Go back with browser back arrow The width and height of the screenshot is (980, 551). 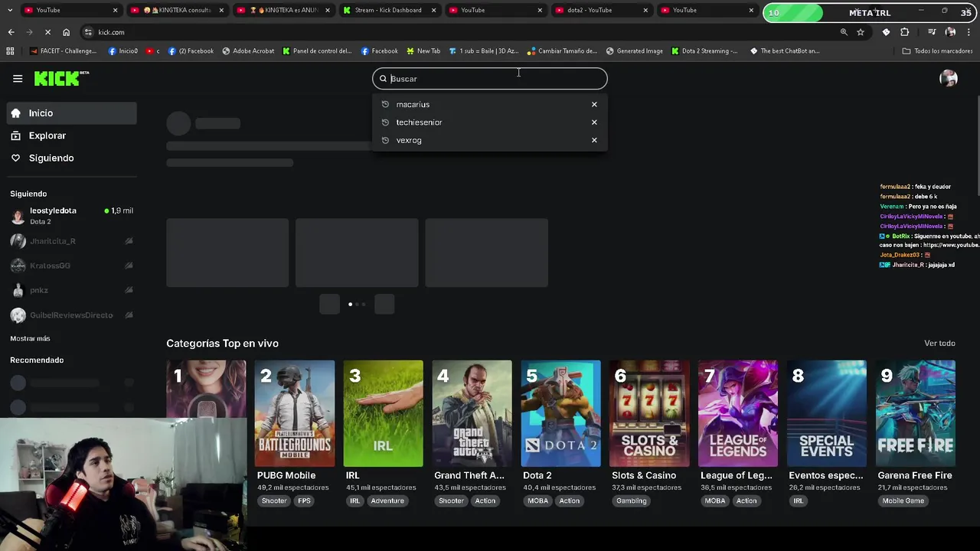coord(11,32)
